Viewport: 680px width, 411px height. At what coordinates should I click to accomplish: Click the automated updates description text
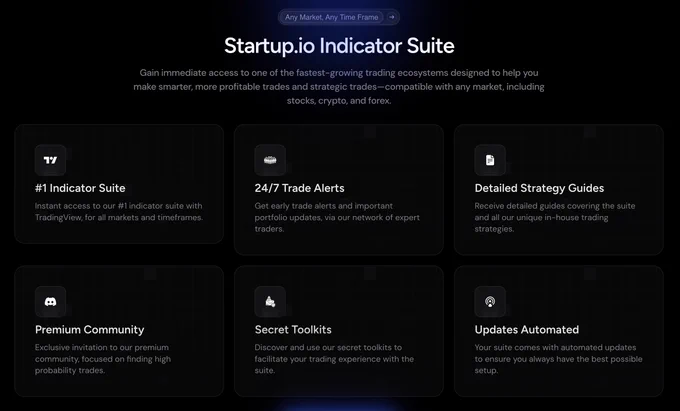[x=559, y=359]
